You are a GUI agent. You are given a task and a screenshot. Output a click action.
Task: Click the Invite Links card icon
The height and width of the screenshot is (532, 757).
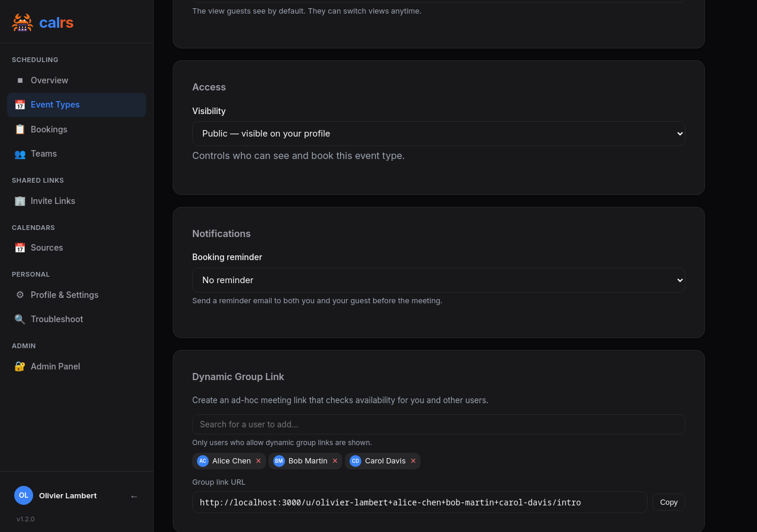pyautogui.click(x=20, y=201)
